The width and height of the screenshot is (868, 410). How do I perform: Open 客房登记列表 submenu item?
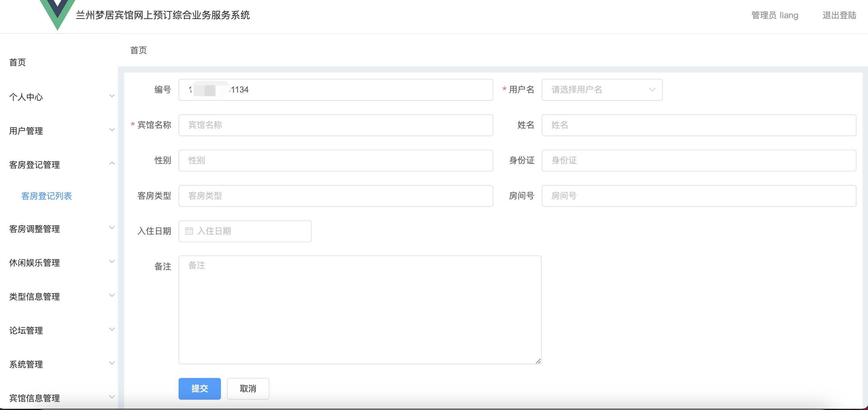tap(47, 196)
